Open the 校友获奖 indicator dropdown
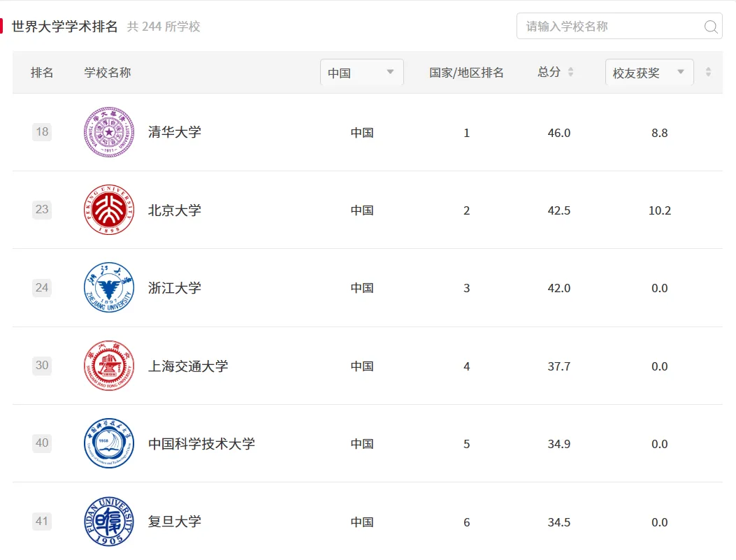736x560 pixels. pyautogui.click(x=649, y=72)
